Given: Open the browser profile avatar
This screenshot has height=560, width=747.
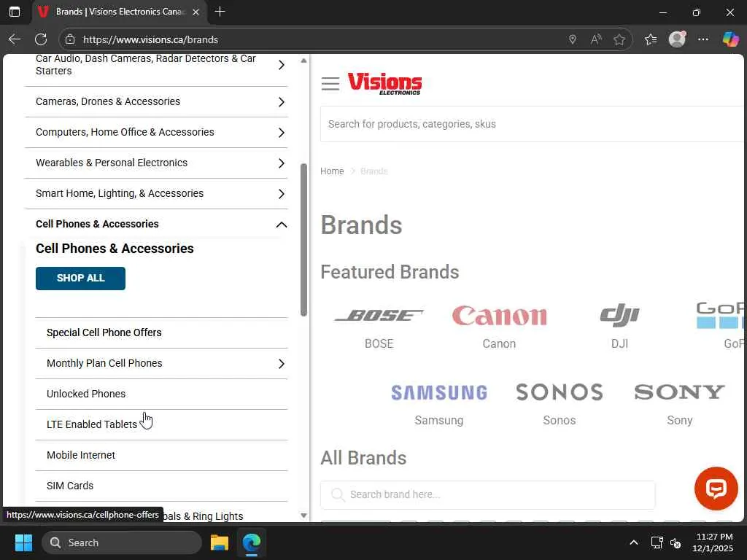Looking at the screenshot, I should [677, 39].
